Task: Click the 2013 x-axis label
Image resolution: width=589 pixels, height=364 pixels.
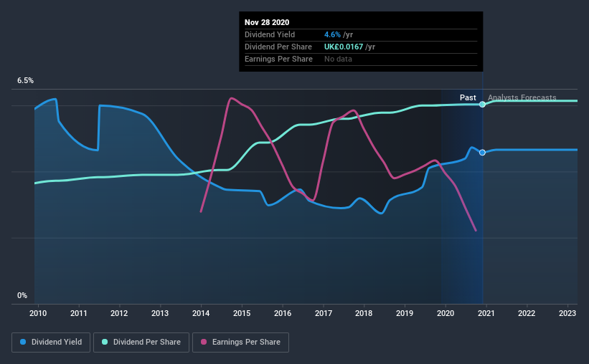Action: tap(160, 313)
